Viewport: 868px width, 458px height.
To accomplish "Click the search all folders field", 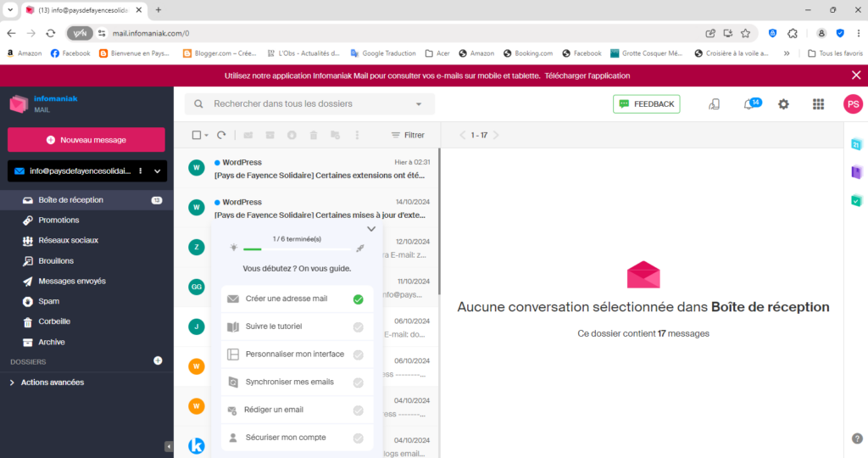I will point(305,104).
